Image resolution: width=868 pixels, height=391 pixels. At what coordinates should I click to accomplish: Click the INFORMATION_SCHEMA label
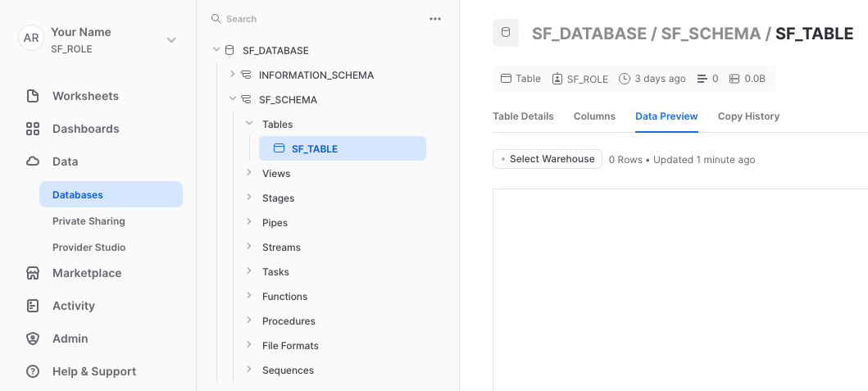coord(316,75)
